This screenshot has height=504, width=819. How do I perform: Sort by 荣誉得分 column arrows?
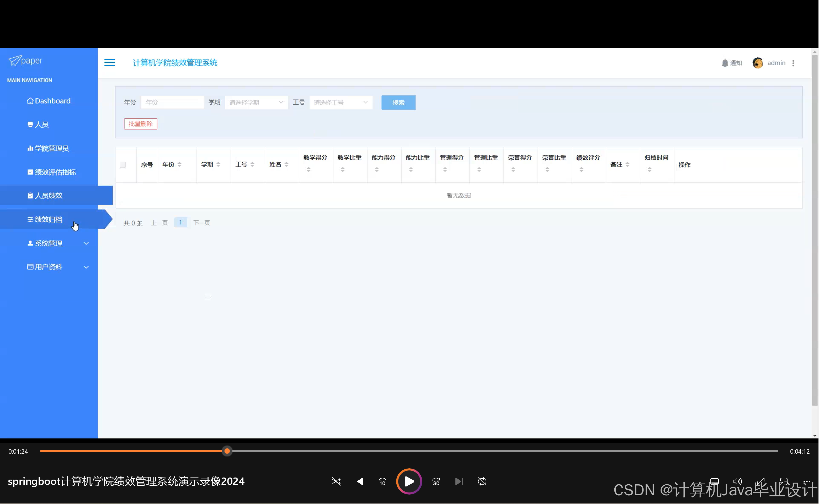click(514, 170)
